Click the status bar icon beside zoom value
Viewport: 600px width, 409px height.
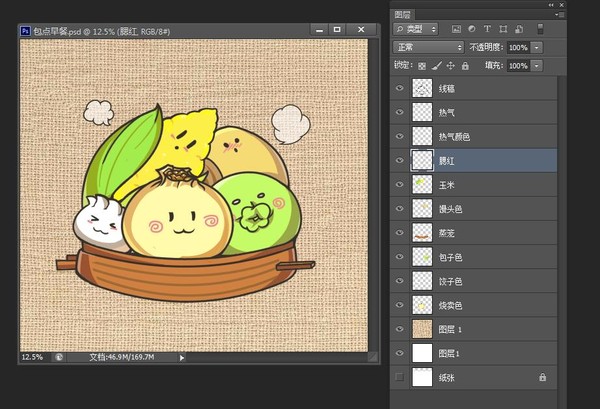point(59,357)
